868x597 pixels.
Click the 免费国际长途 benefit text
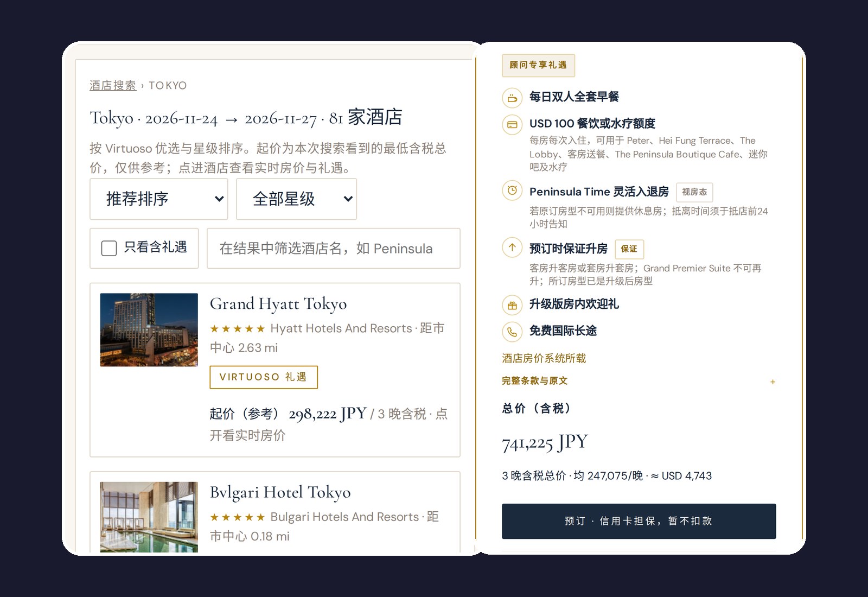(563, 331)
